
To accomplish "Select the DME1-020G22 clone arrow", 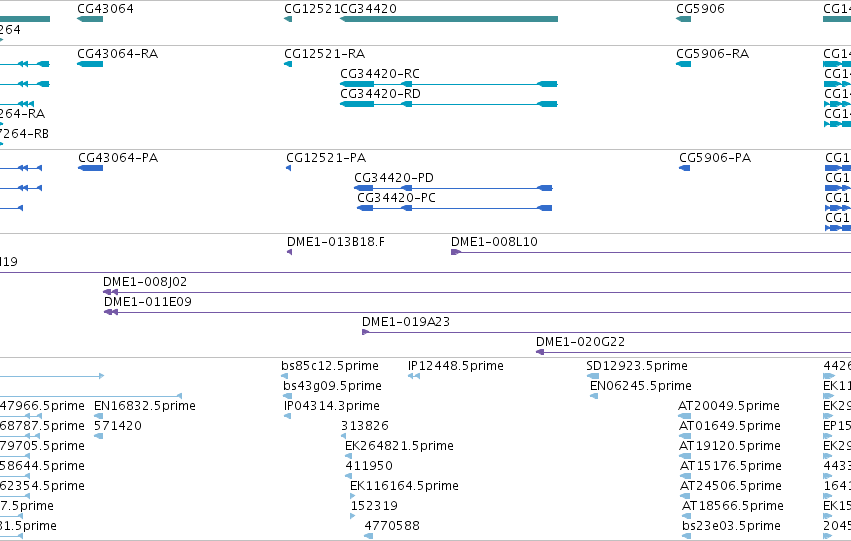I will pyautogui.click(x=540, y=352).
